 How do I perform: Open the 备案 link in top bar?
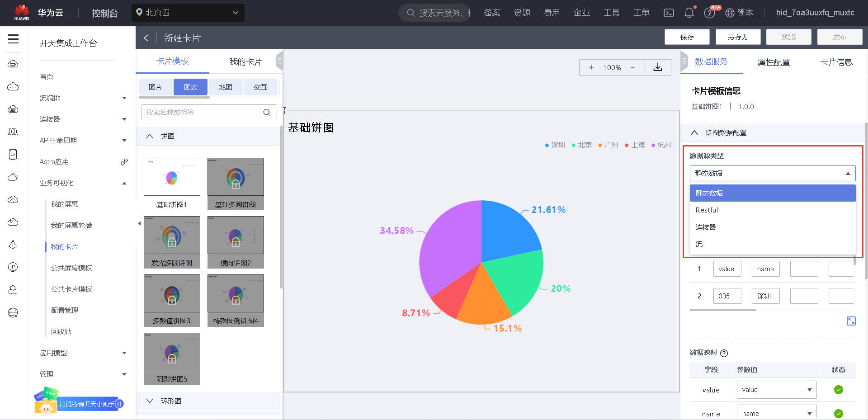point(492,13)
